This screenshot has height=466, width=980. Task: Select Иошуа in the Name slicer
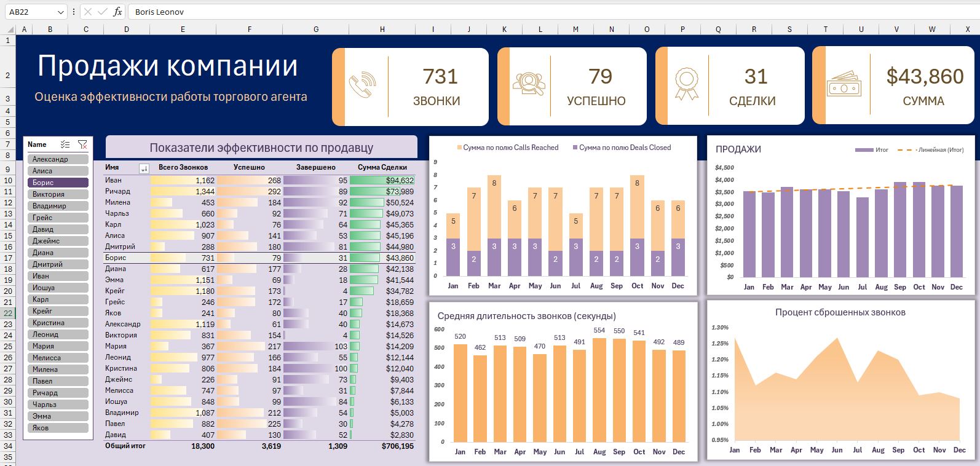click(x=58, y=288)
